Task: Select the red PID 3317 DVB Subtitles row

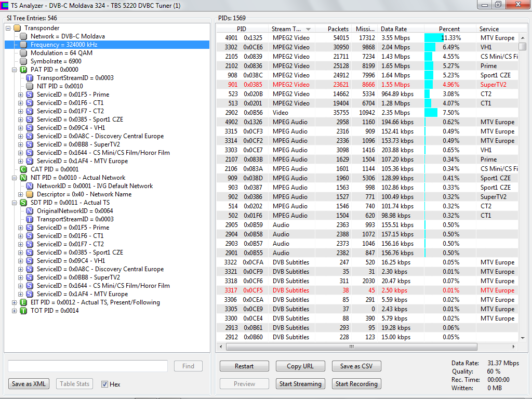Action: (367, 290)
